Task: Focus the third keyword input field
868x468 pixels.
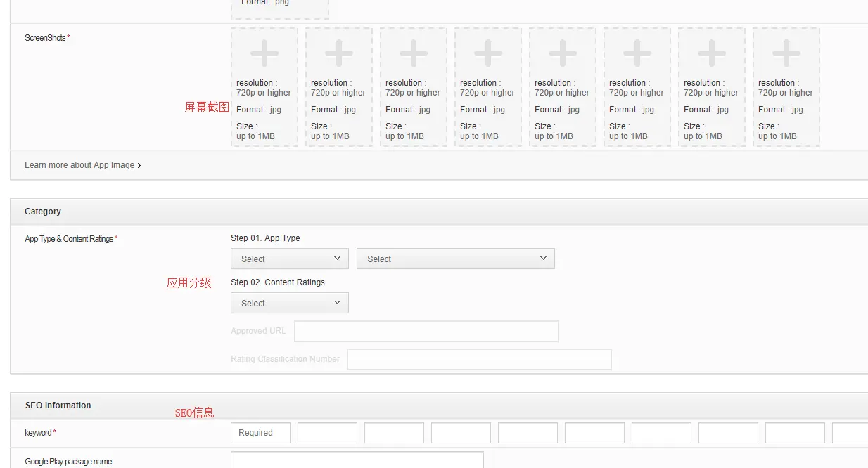Action: 394,433
